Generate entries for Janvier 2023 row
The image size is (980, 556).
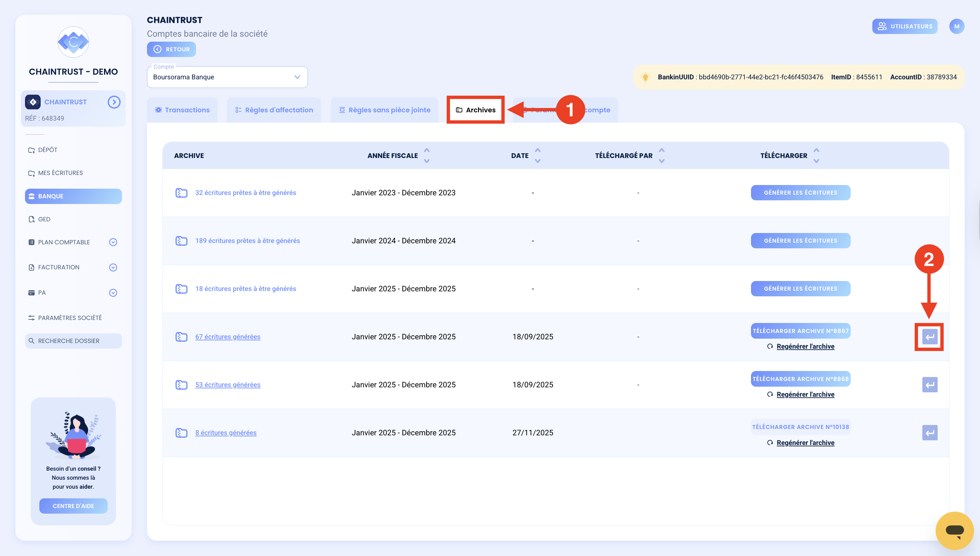(801, 192)
